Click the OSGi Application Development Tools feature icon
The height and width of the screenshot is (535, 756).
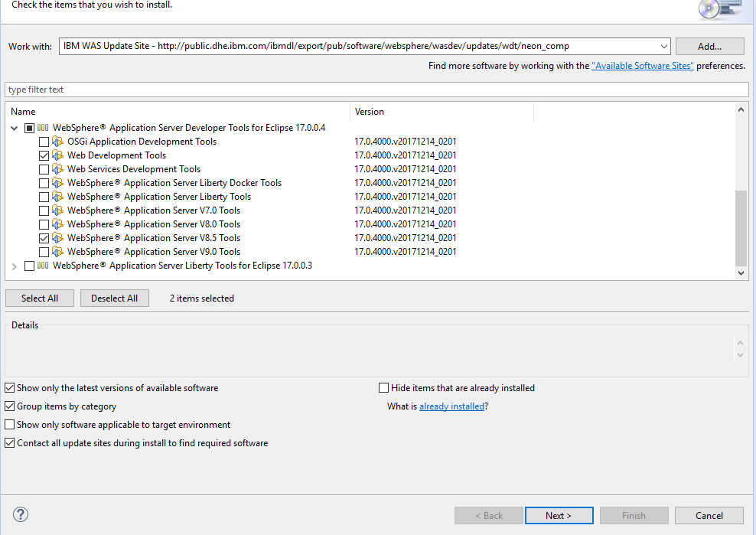coord(58,142)
